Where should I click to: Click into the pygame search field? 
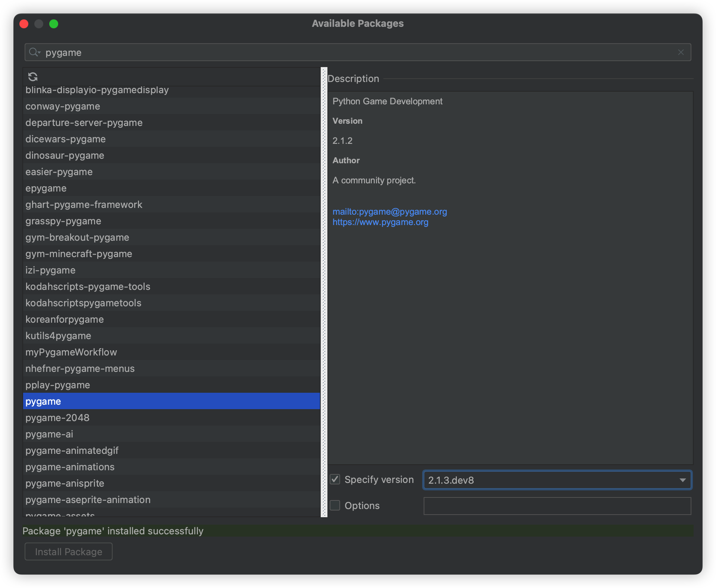(x=358, y=52)
